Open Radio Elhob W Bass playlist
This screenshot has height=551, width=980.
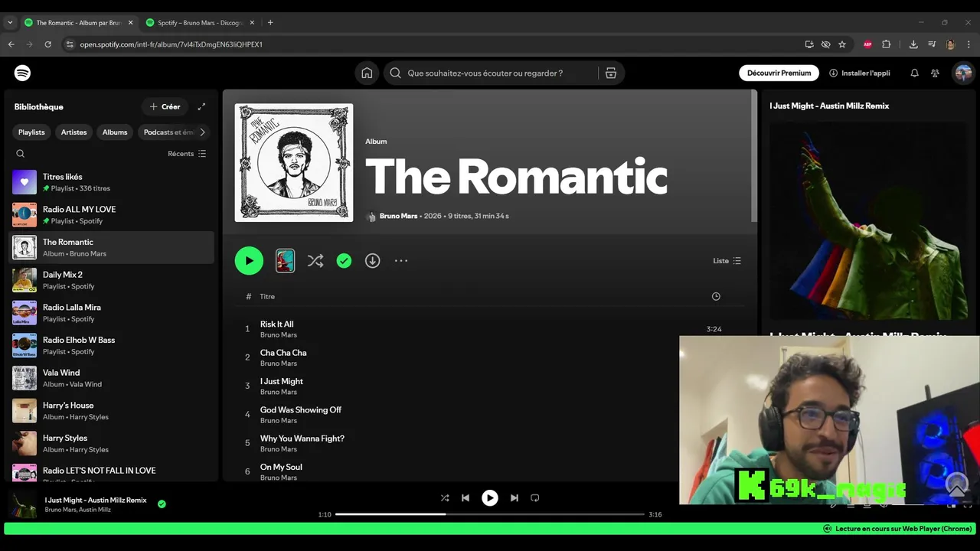click(x=112, y=345)
